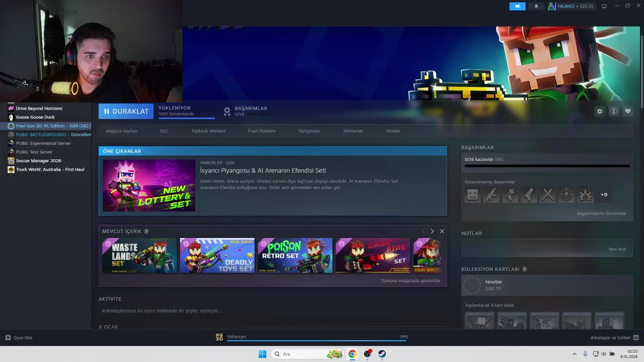Open the announcements megaphone button
The image size is (644, 362).
pyautogui.click(x=517, y=6)
